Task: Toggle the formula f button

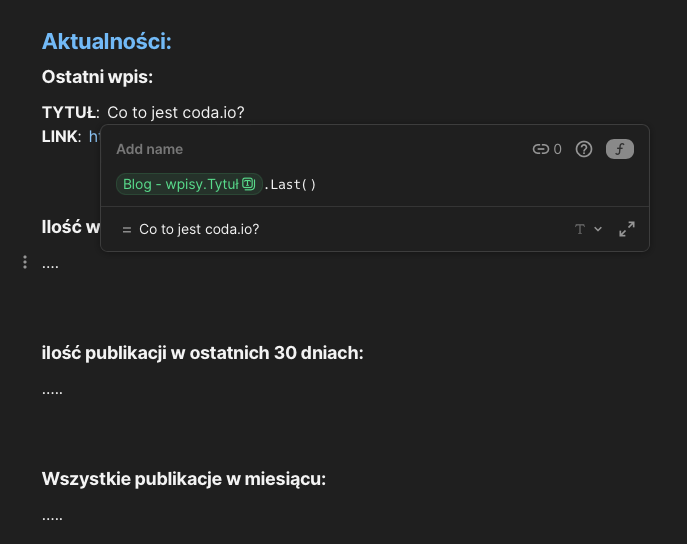Action: coord(620,149)
